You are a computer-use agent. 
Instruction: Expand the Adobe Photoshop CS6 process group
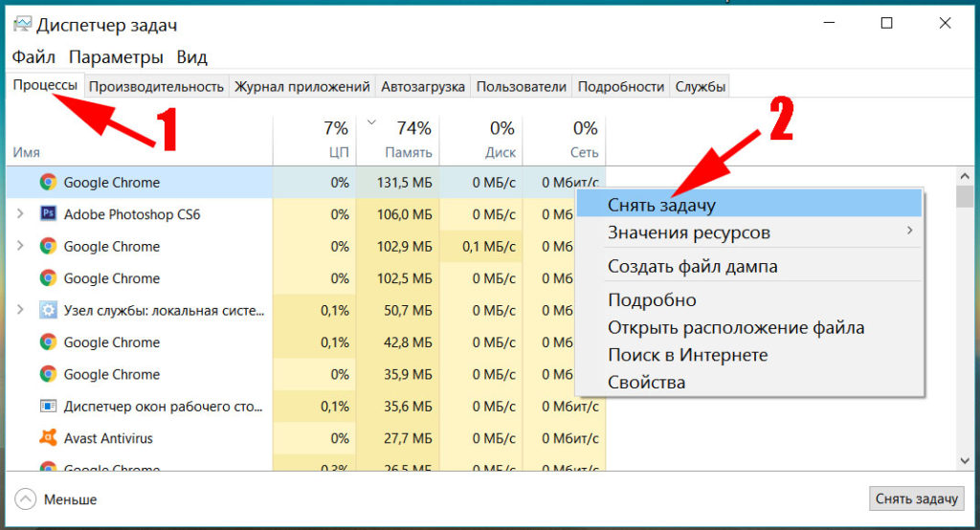(21, 214)
